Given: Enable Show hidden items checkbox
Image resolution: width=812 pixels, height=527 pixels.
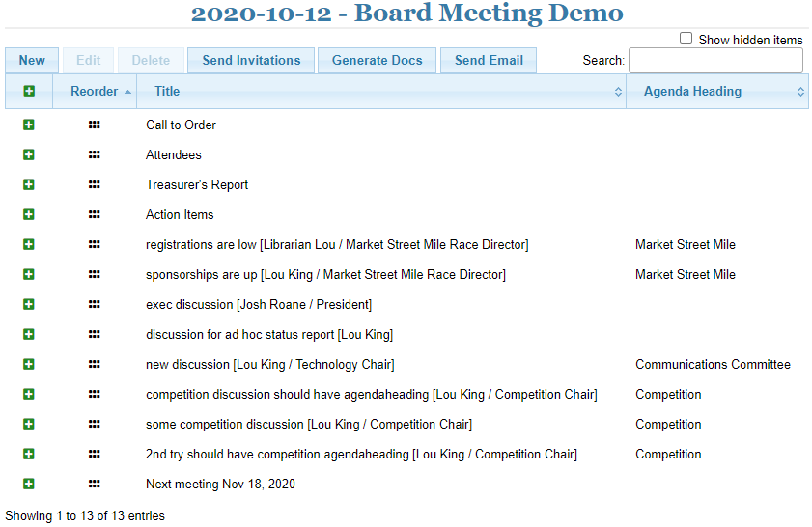Looking at the screenshot, I should 686,39.
